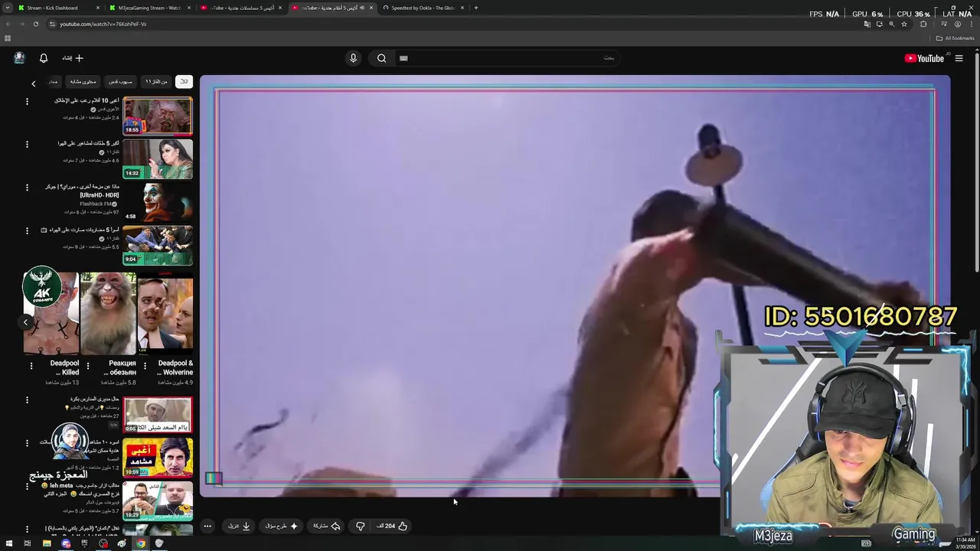Open the Chrome profile icon
This screenshot has height=551, width=980.
point(957,24)
